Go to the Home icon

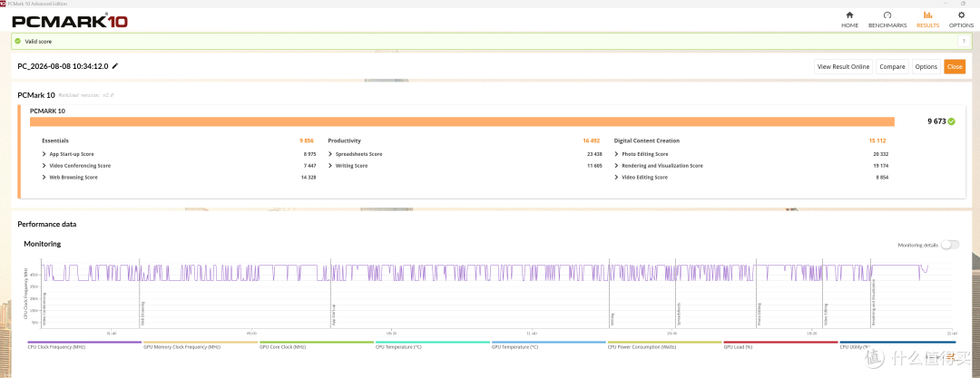pos(848,15)
